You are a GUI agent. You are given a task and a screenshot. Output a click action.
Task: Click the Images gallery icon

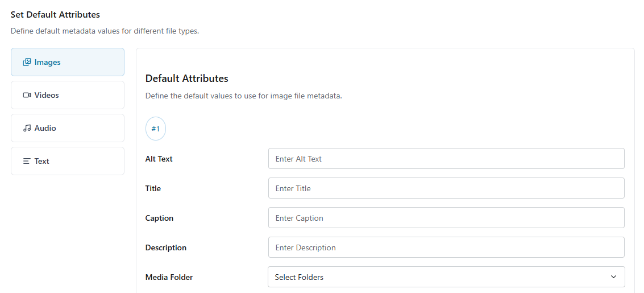pos(27,62)
